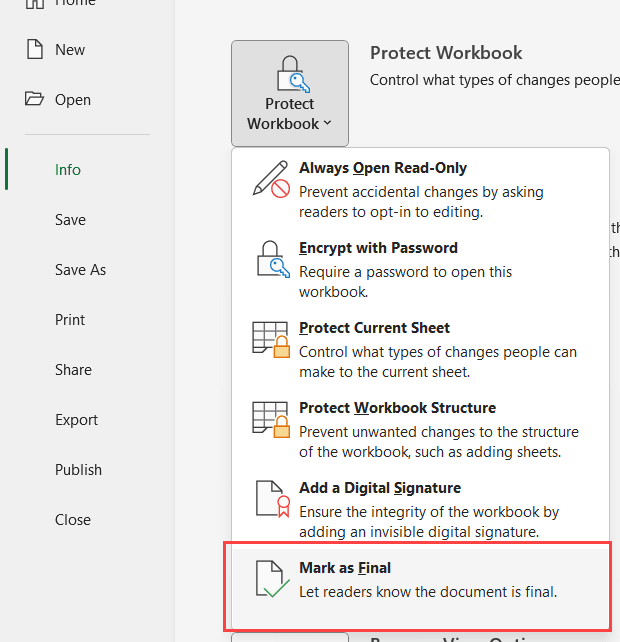The width and height of the screenshot is (620, 642).
Task: Switch to the Print section
Action: (70, 320)
